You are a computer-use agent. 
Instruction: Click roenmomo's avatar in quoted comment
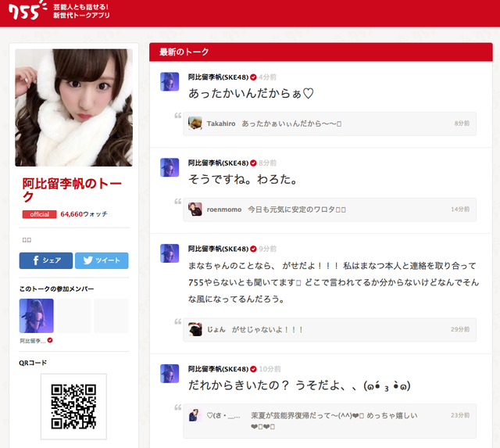pyautogui.click(x=195, y=210)
